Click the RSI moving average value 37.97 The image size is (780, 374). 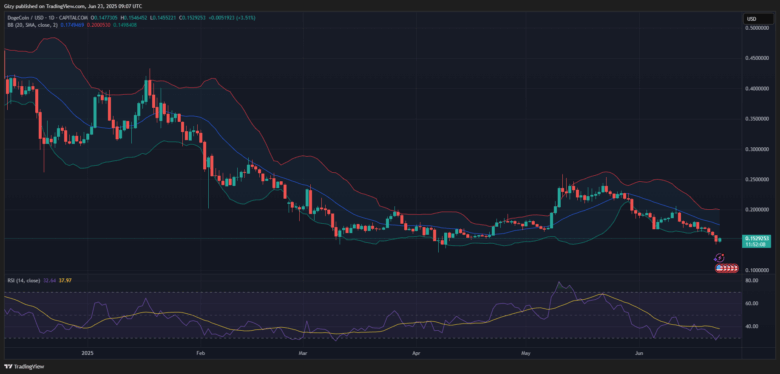(66, 280)
